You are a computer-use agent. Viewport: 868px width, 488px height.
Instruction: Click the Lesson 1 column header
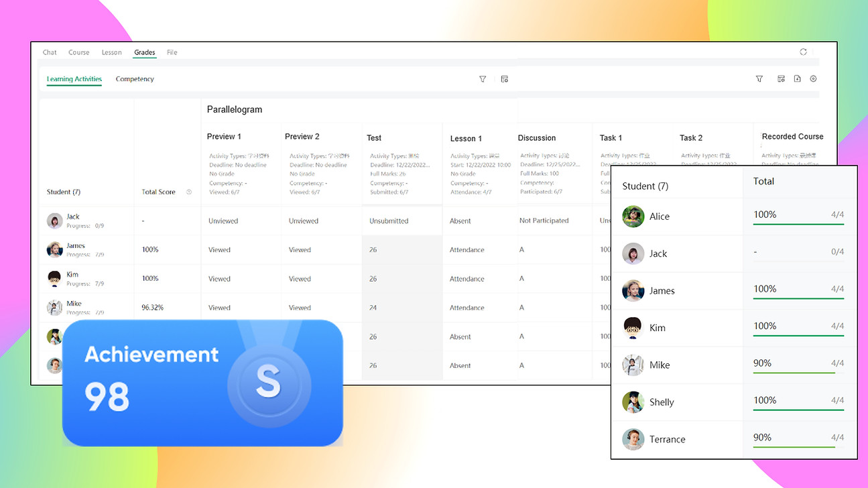(466, 139)
